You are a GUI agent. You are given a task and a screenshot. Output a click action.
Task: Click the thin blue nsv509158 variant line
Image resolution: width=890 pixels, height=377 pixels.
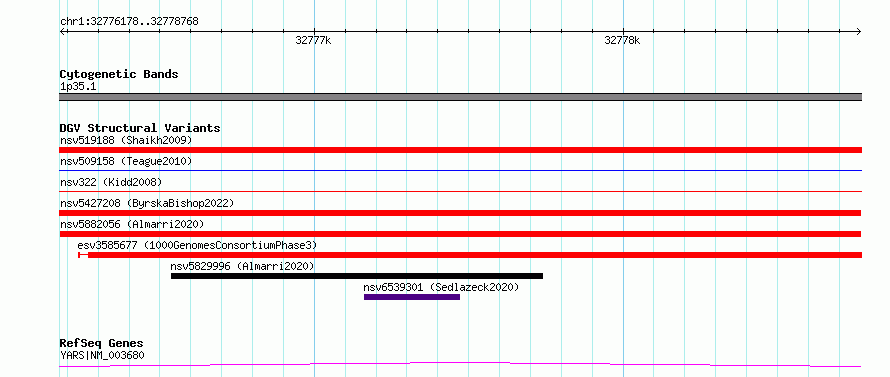460,170
